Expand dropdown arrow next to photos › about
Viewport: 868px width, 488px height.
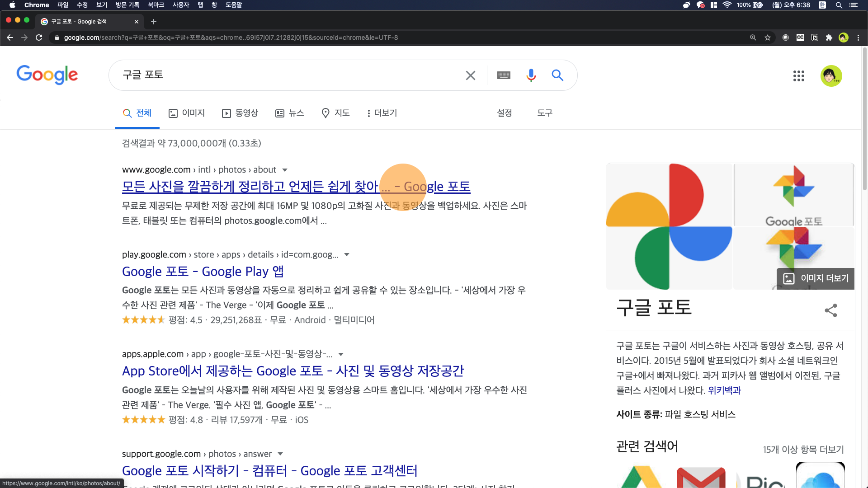tap(285, 170)
